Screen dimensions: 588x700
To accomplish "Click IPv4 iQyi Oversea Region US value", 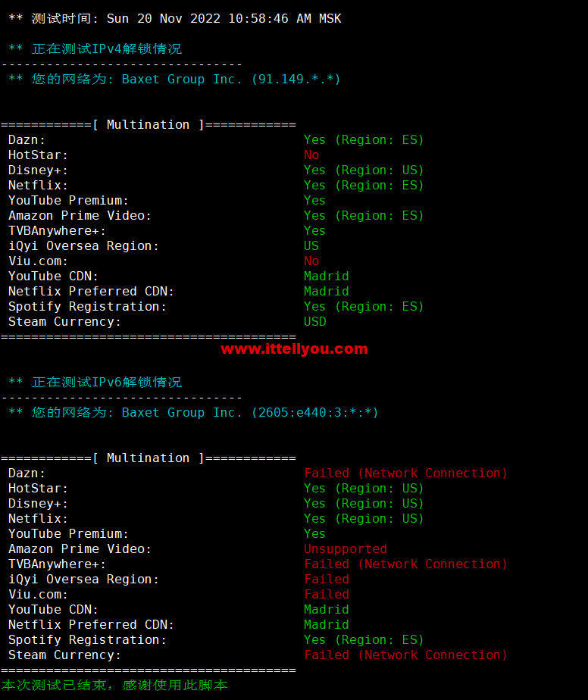I will (x=311, y=245).
